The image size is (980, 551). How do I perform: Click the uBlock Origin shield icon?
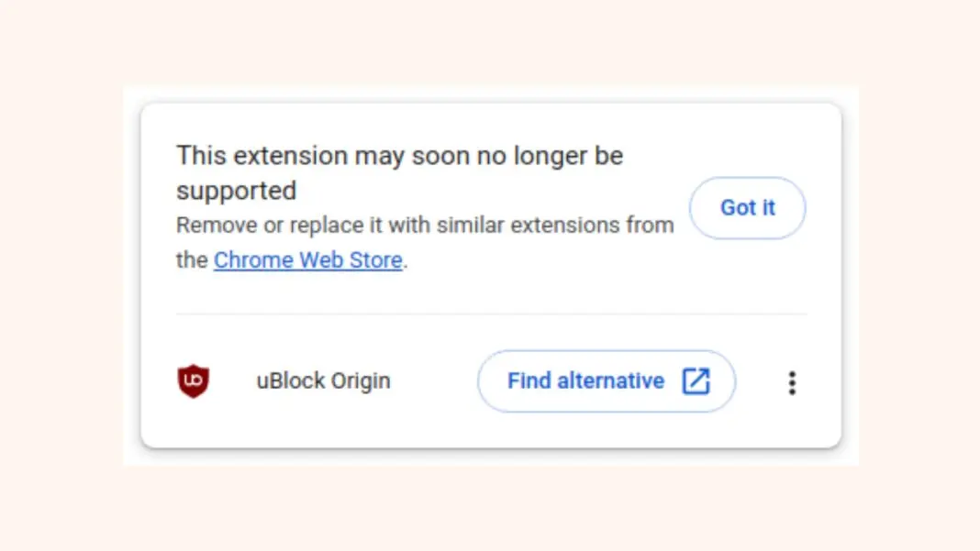(193, 380)
